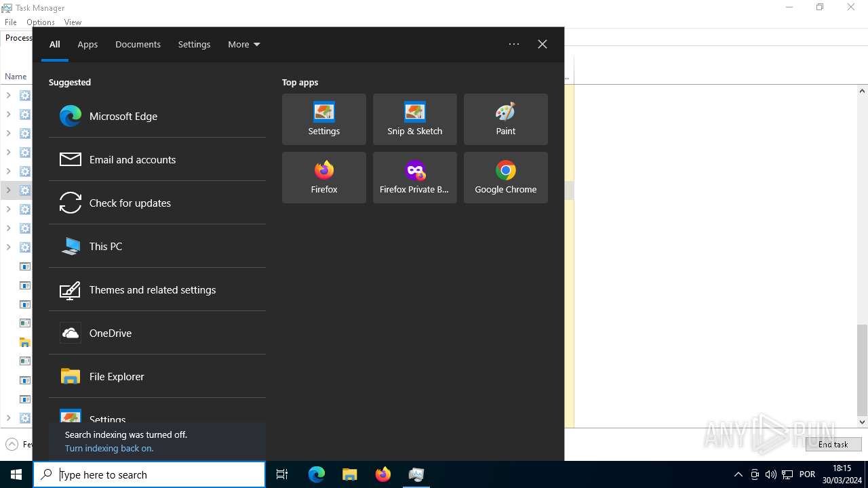Open Task Manager File menu
The width and height of the screenshot is (868, 488).
coord(11,22)
